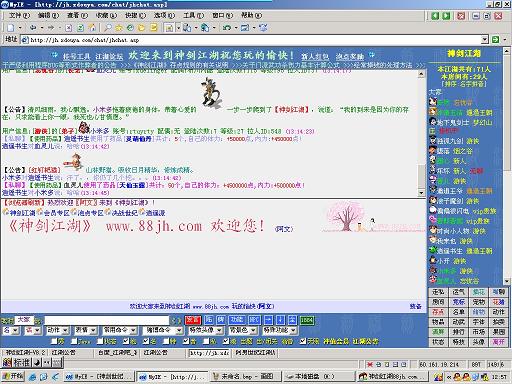Click the chat message input field
Image resolution: width=512 pixels, height=384 pixels.
tap(107, 320)
